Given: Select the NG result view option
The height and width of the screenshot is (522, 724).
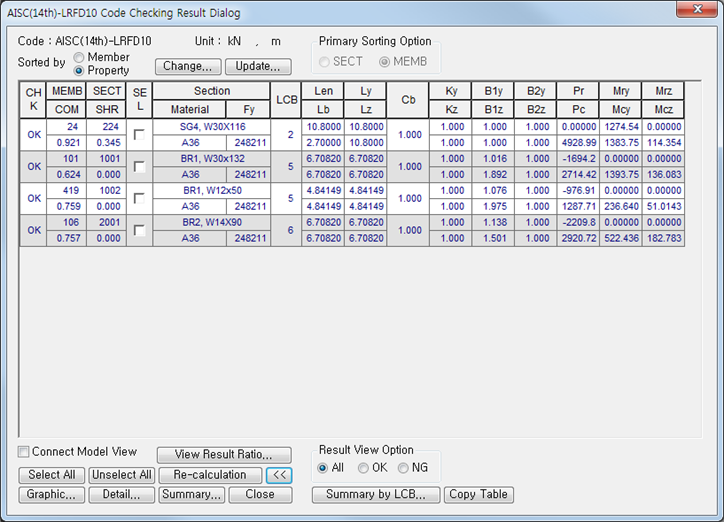Looking at the screenshot, I should pos(403,468).
